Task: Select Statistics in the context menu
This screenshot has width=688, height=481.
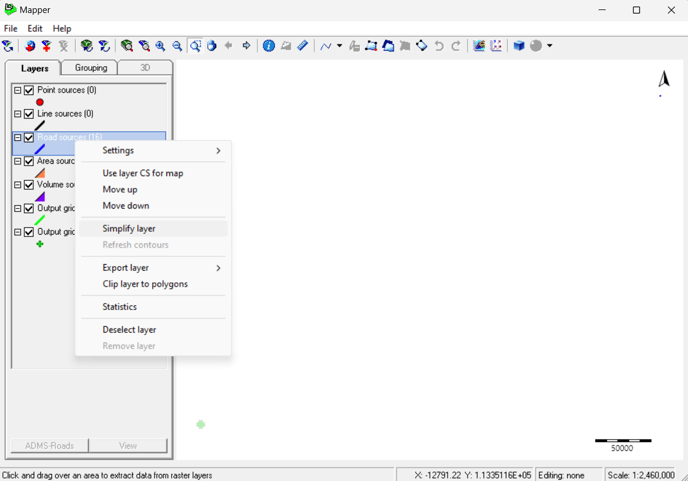Action: coord(120,307)
